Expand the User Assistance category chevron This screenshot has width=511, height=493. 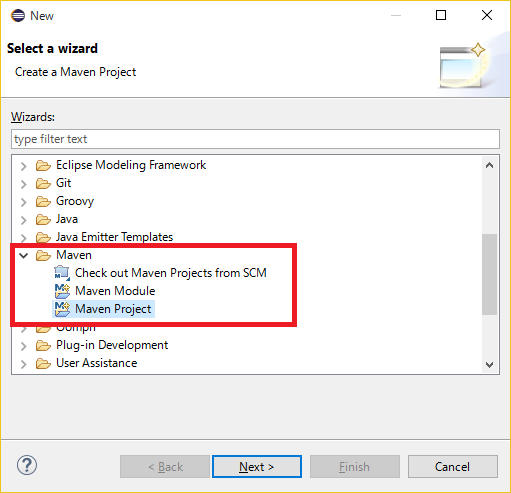click(24, 364)
